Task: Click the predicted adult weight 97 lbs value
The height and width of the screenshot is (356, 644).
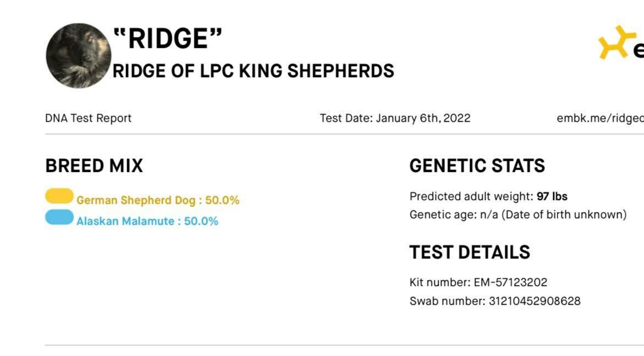Action: 552,197
